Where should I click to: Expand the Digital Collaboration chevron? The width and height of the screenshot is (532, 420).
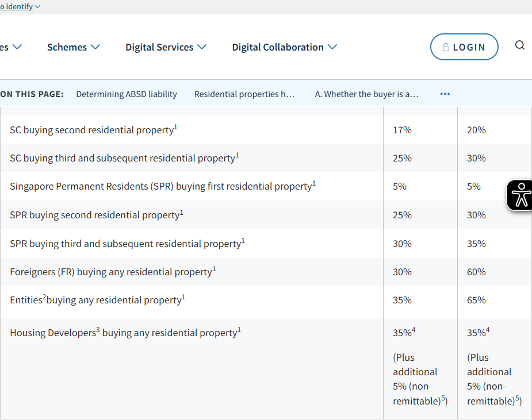point(332,47)
